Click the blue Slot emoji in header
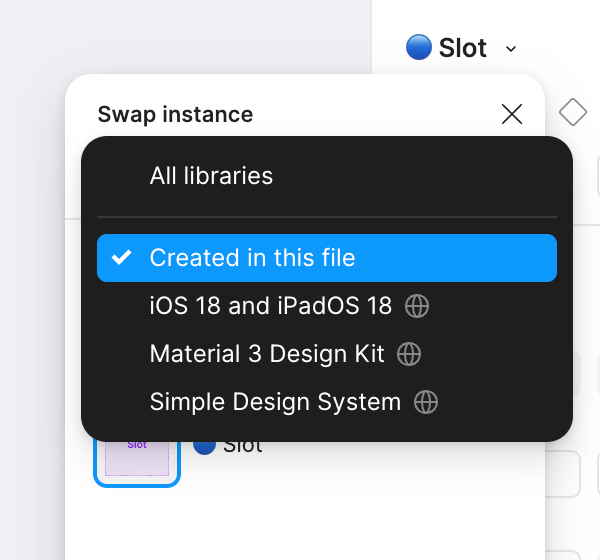The image size is (600, 560). point(419,47)
